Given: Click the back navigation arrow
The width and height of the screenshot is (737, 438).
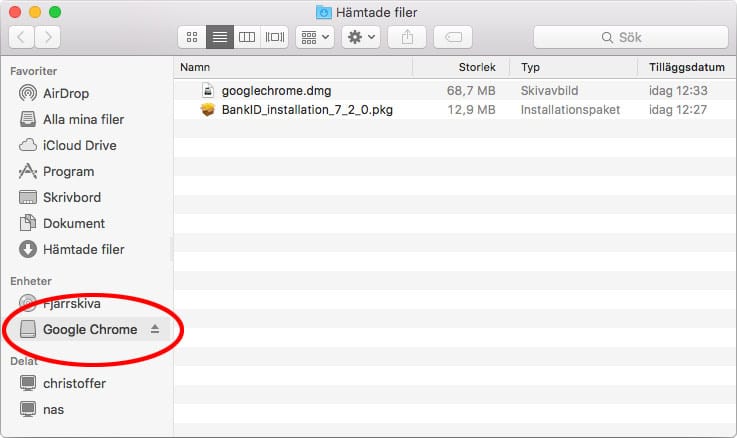Looking at the screenshot, I should point(21,37).
